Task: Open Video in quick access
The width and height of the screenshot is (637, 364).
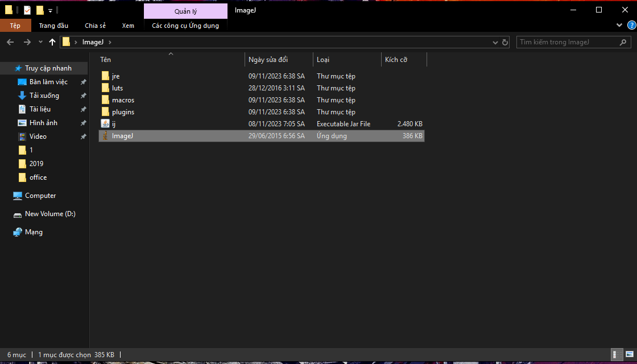Action: [x=38, y=136]
